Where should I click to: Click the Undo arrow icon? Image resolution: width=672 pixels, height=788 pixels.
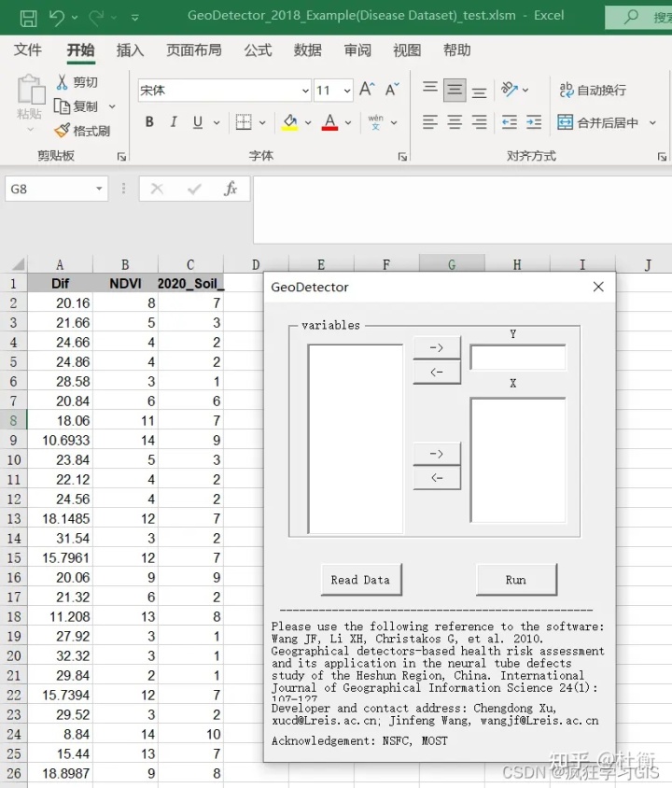[x=57, y=18]
